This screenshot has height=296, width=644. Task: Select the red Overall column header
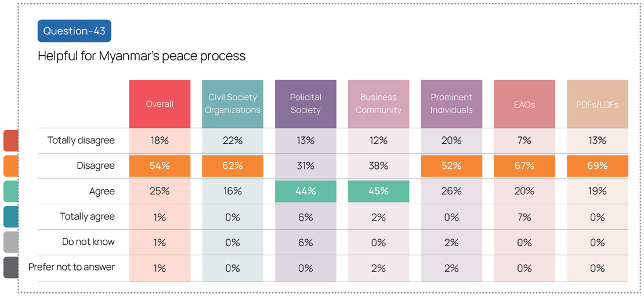(160, 104)
